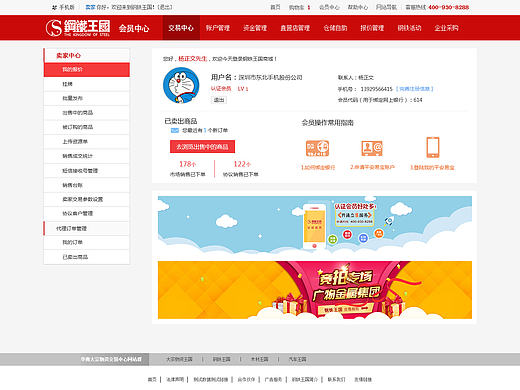Open the orange mobile phone guide icon

[433, 147]
